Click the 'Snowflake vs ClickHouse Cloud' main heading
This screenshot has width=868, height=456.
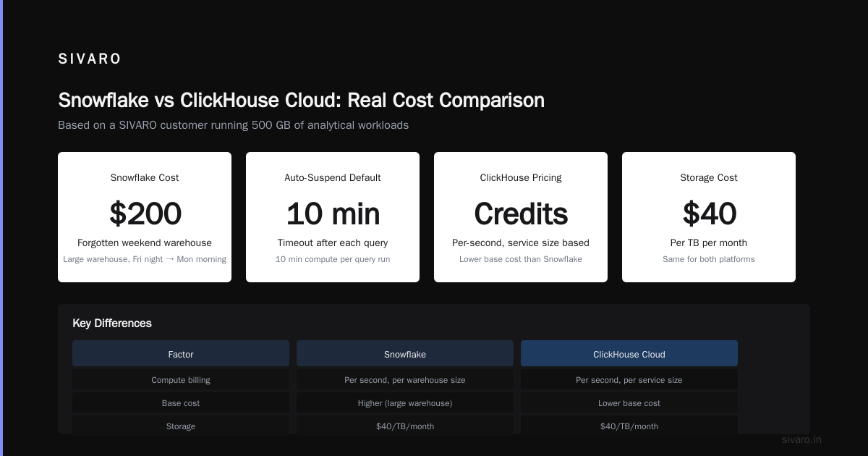click(x=301, y=100)
